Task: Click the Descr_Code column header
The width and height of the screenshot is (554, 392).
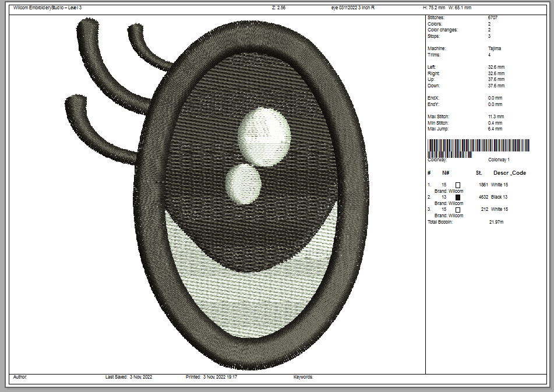Action: 510,173
